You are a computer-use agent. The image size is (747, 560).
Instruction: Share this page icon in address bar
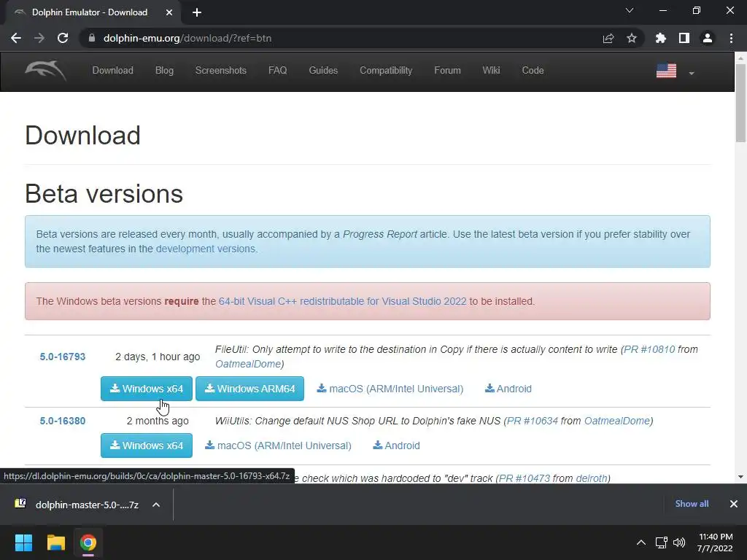click(608, 38)
